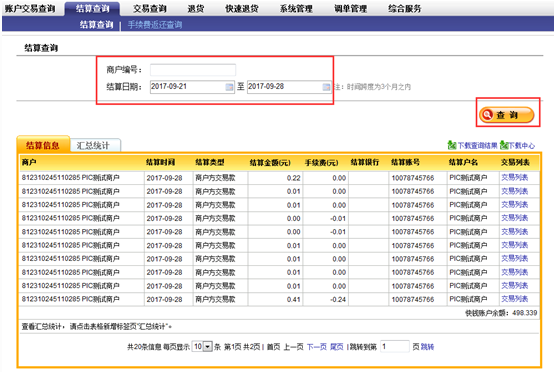Click the 尾页 last page link
The image size is (554, 372).
pos(337,347)
